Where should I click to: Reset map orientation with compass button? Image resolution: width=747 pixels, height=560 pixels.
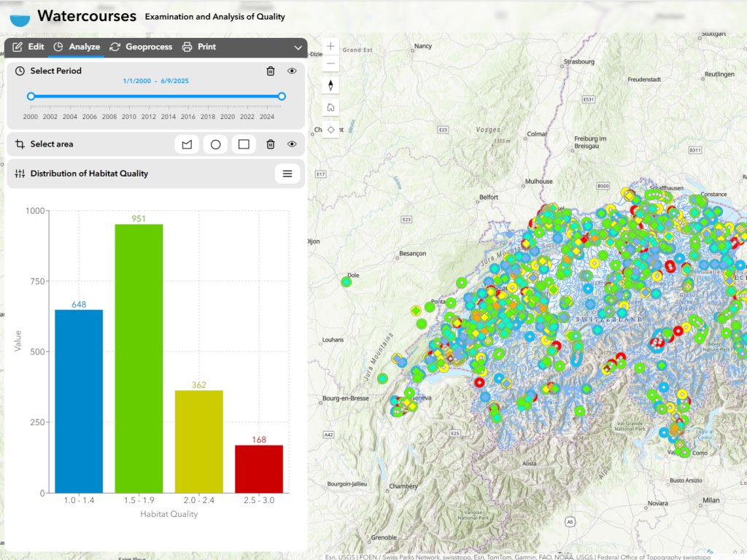tap(330, 85)
